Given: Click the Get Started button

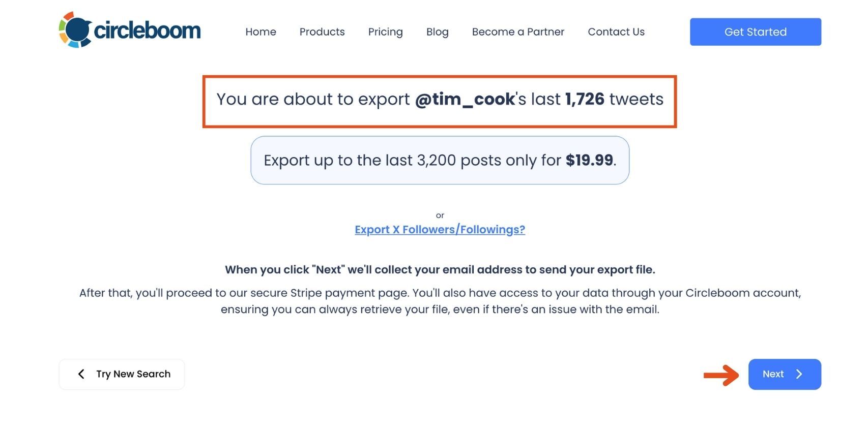Looking at the screenshot, I should point(755,32).
